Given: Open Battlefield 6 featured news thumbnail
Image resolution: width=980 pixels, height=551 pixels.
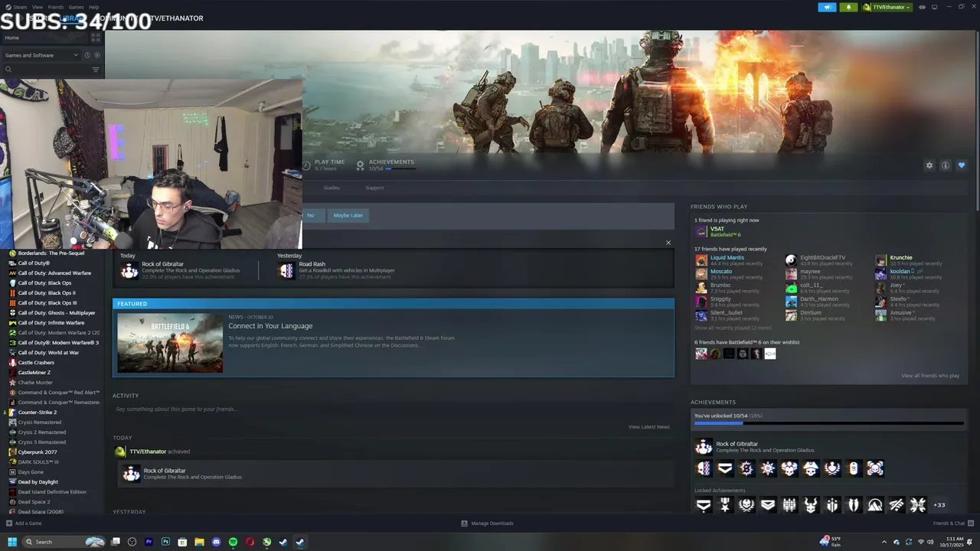Looking at the screenshot, I should click(x=170, y=343).
